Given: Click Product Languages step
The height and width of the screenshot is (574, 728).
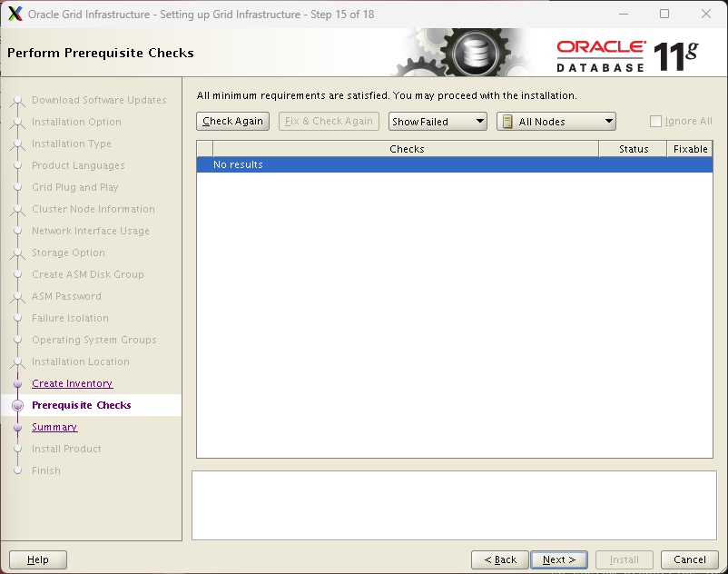Looking at the screenshot, I should [78, 166].
